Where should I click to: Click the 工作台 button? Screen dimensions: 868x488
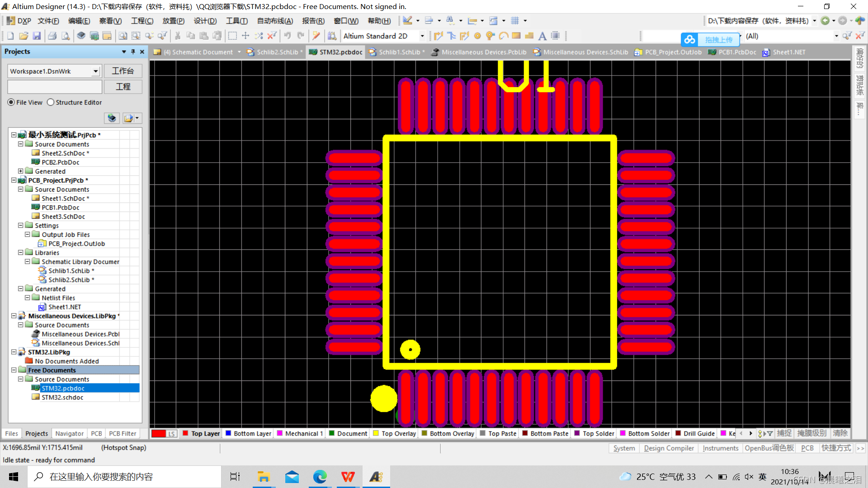(x=123, y=71)
